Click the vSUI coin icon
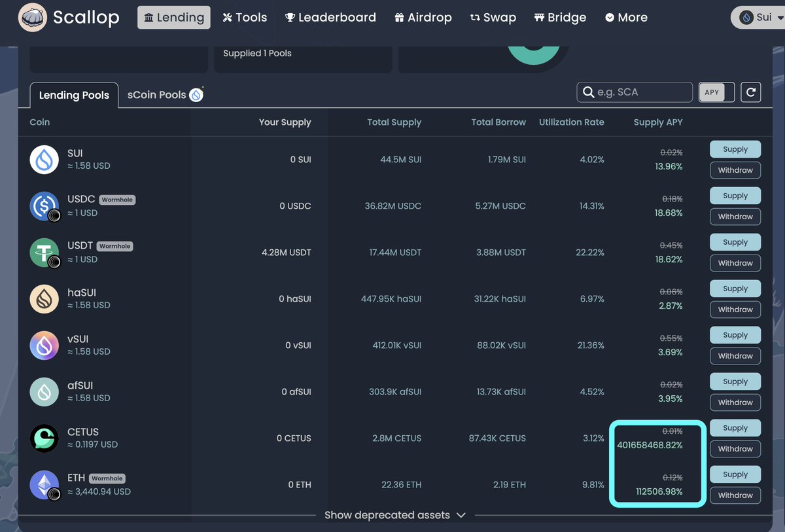The image size is (785, 532). click(x=44, y=346)
